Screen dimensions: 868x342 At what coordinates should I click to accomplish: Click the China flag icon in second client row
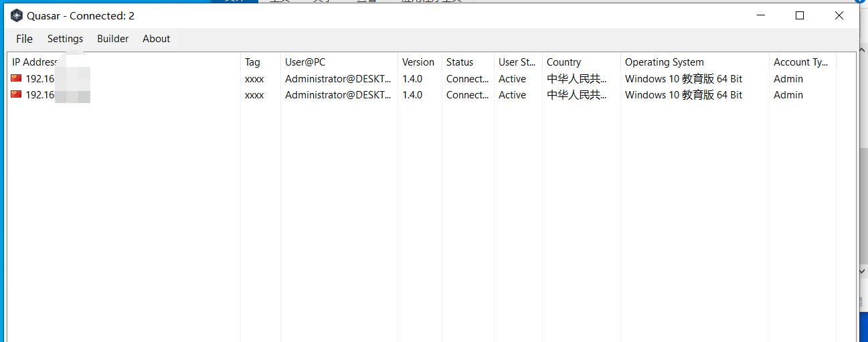[17, 94]
